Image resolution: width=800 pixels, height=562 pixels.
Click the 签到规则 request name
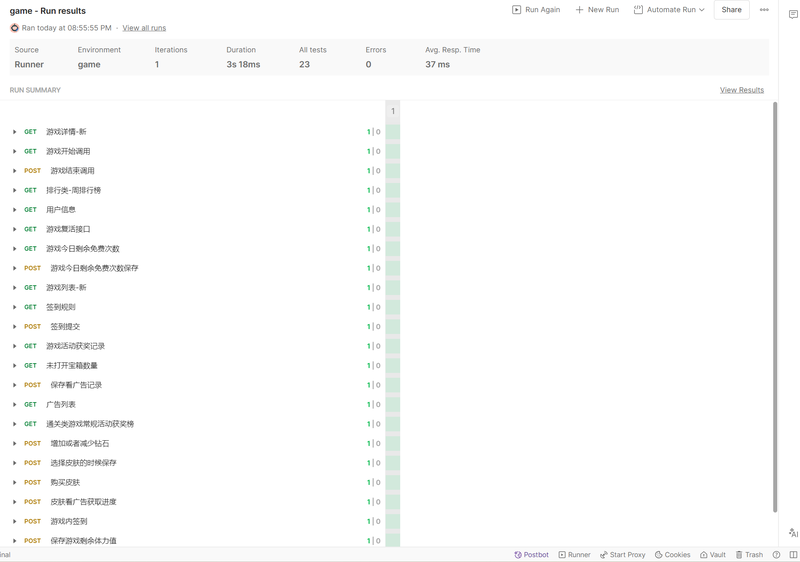click(61, 307)
